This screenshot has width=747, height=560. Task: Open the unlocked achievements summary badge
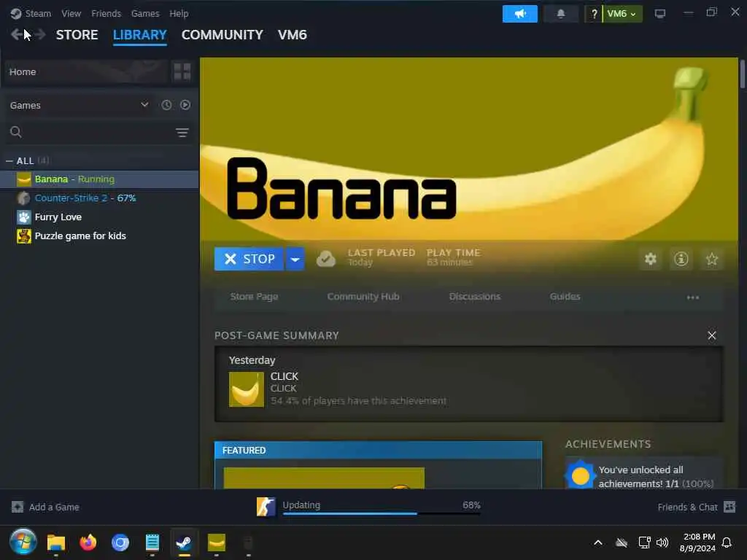(x=580, y=475)
